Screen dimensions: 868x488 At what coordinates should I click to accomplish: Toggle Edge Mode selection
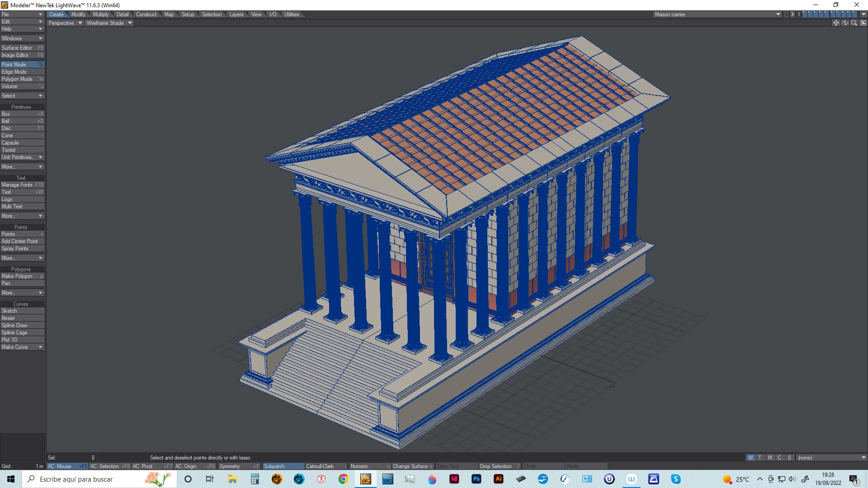click(x=22, y=72)
